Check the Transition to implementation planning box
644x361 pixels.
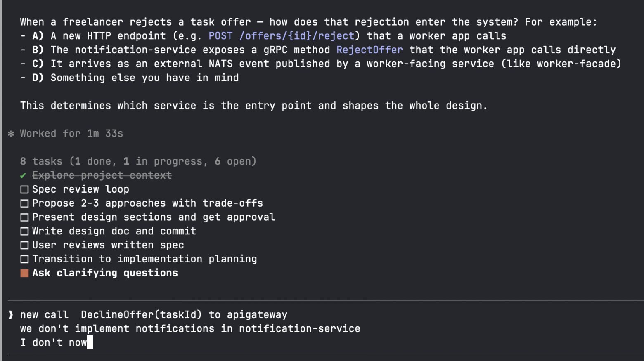click(x=24, y=260)
